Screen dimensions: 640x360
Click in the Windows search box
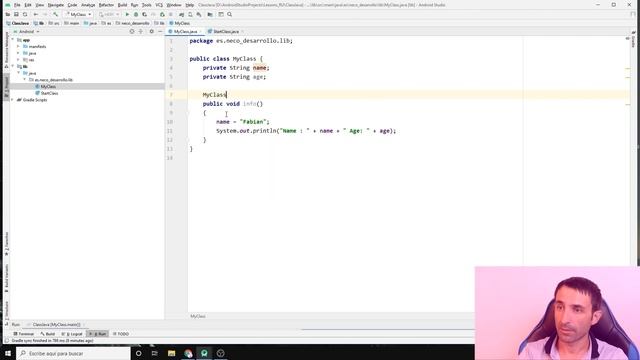[73, 353]
